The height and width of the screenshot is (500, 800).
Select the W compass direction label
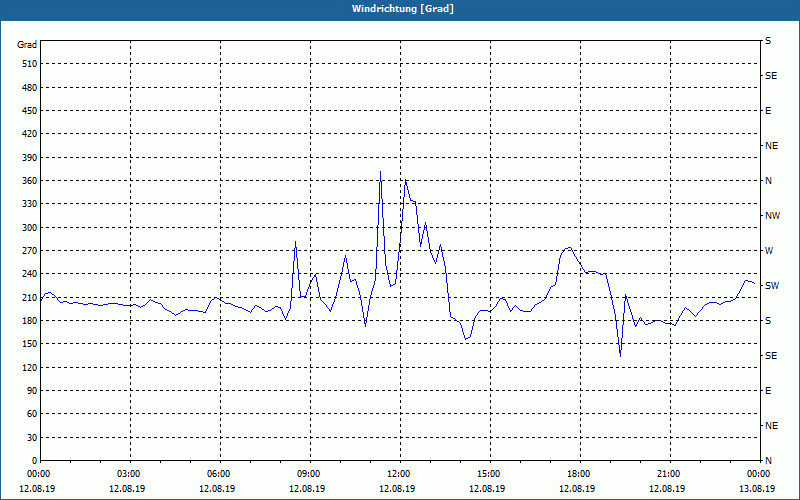coord(769,251)
